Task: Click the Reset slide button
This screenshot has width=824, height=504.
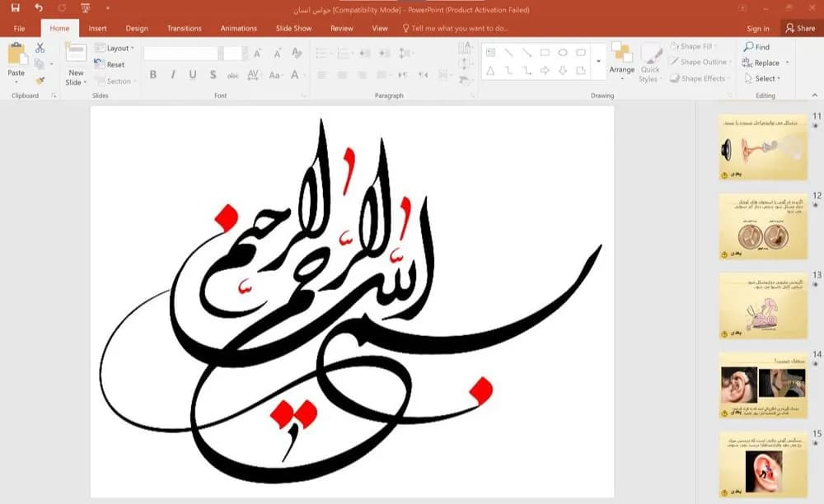Action: 110,64
